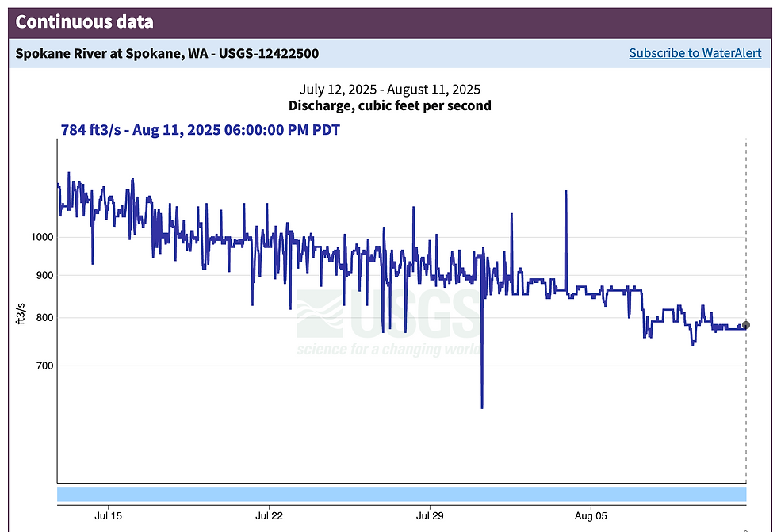Open the Subscribe to WaterAlert link
This screenshot has width=777, height=532.
coord(695,53)
